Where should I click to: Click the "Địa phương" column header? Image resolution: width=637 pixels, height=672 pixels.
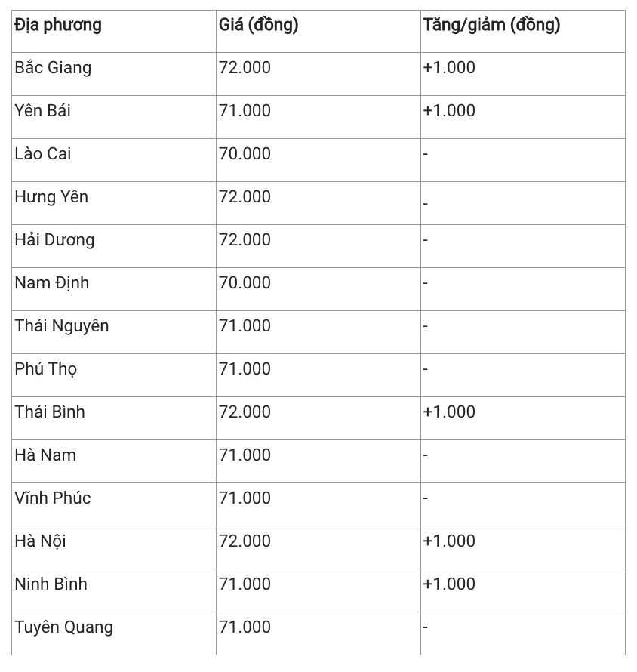point(58,26)
